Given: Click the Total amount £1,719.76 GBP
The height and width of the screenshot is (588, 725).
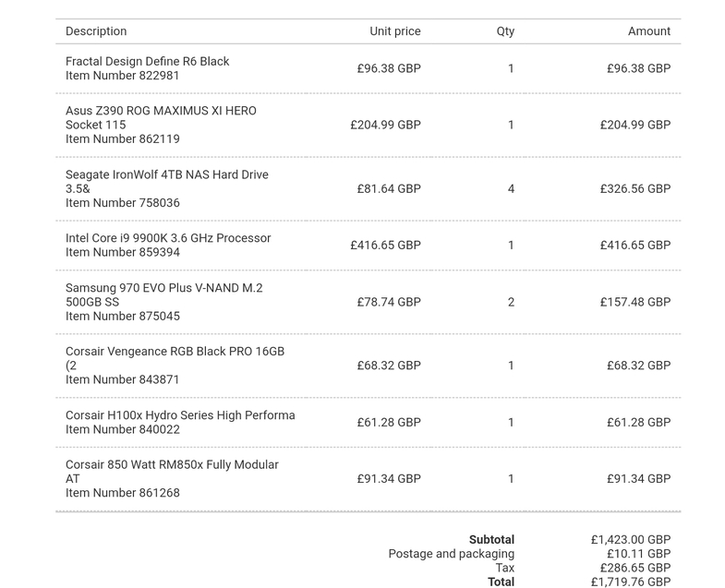Looking at the screenshot, I should coord(631,582).
